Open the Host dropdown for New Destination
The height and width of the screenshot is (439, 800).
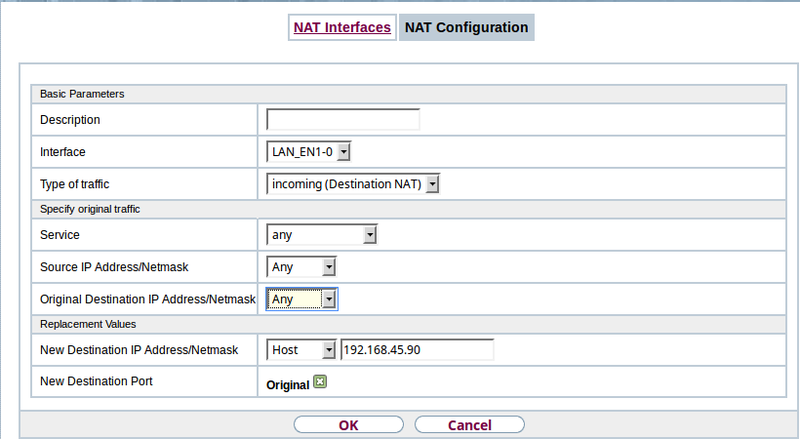click(301, 350)
